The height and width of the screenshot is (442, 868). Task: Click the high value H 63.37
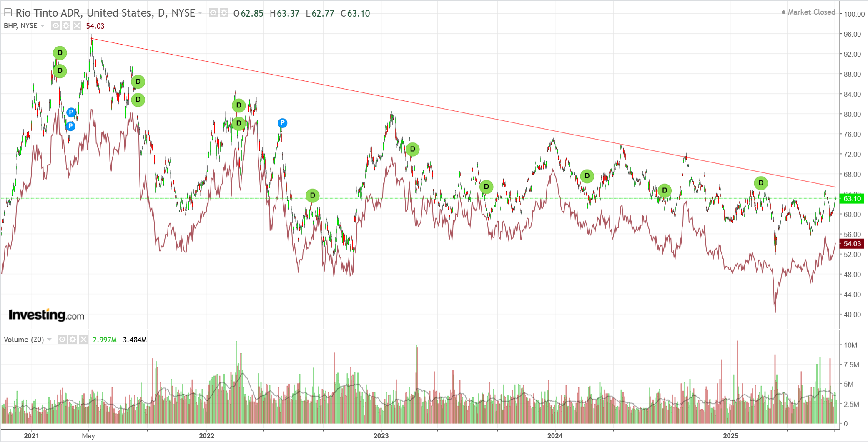pos(285,13)
